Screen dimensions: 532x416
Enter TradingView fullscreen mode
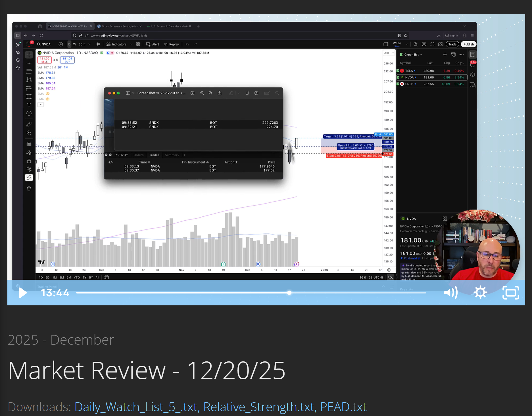pos(432,44)
